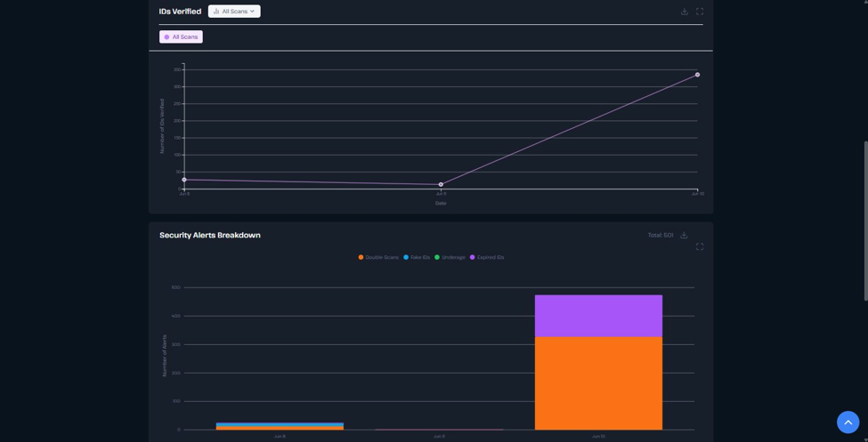
Task: Download the Security Alerts Breakdown chart
Action: tap(685, 235)
